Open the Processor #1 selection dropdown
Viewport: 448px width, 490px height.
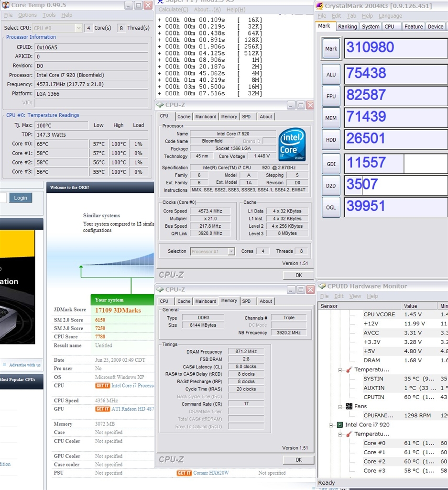coord(231,251)
